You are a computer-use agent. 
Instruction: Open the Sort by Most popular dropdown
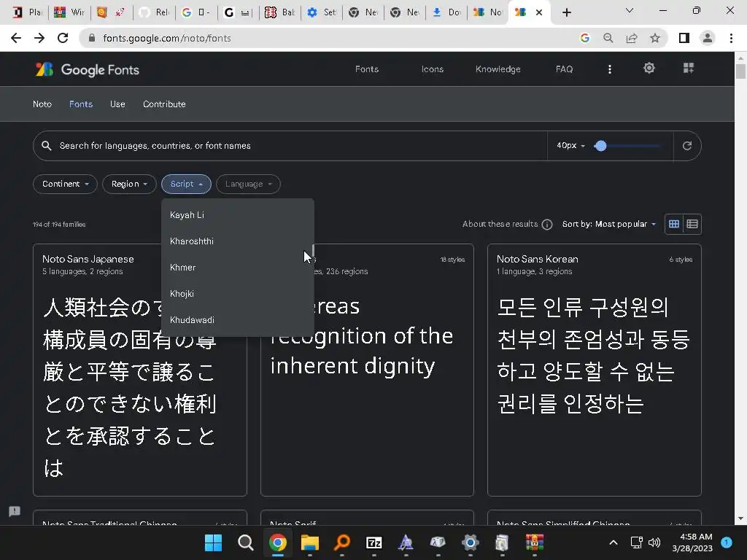point(609,224)
